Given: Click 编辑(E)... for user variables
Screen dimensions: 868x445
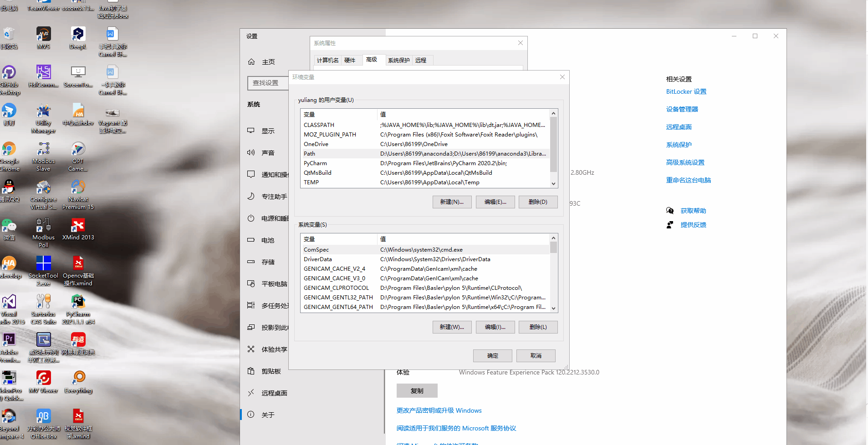Looking at the screenshot, I should [x=495, y=202].
